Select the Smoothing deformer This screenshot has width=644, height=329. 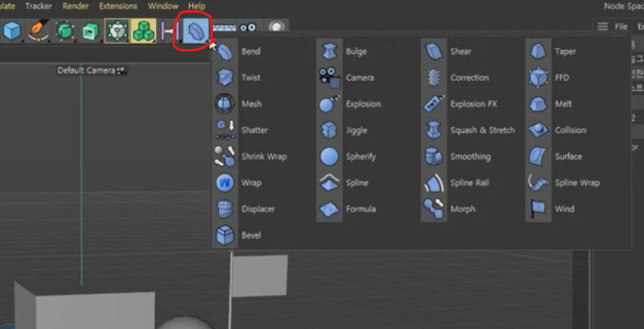pos(457,157)
